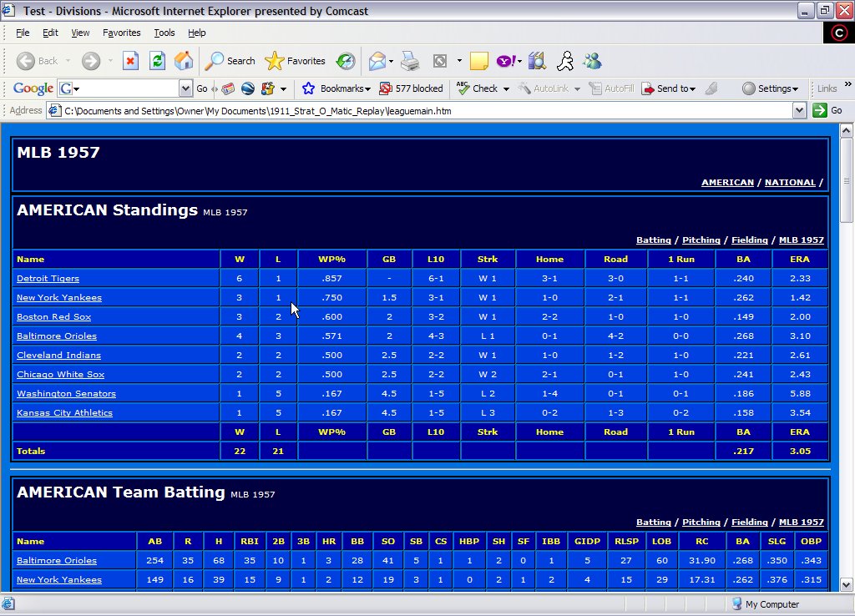This screenshot has width=855, height=616.
Task: Click Chicago White Sox in standings
Action: click(60, 375)
